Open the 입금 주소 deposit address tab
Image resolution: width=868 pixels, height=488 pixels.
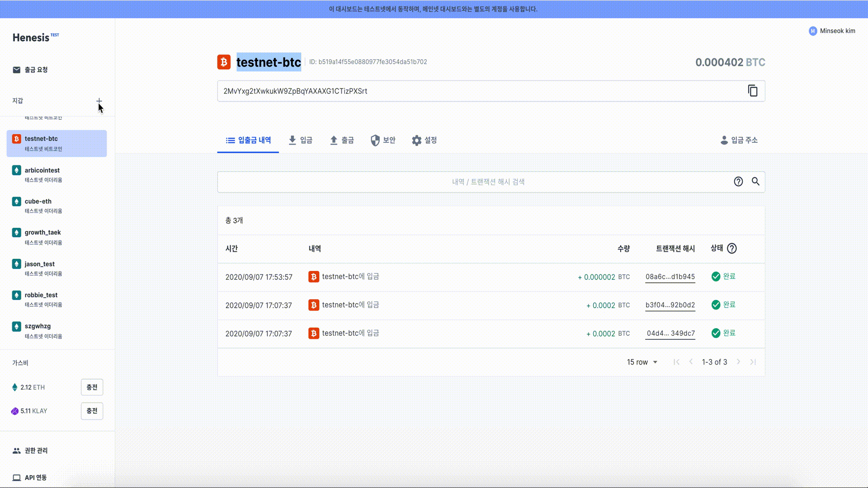(739, 140)
